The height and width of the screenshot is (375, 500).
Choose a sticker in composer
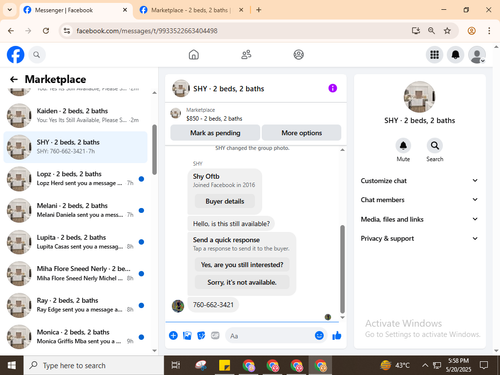[201, 335]
